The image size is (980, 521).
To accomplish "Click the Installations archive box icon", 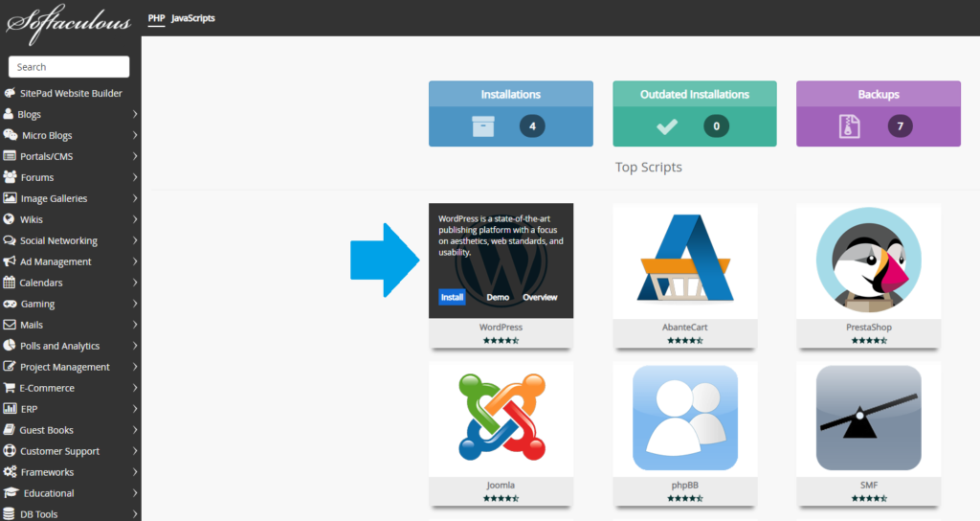I will pos(483,126).
